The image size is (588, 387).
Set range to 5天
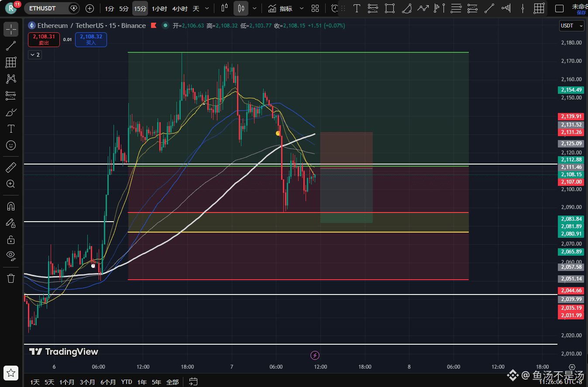pos(49,382)
